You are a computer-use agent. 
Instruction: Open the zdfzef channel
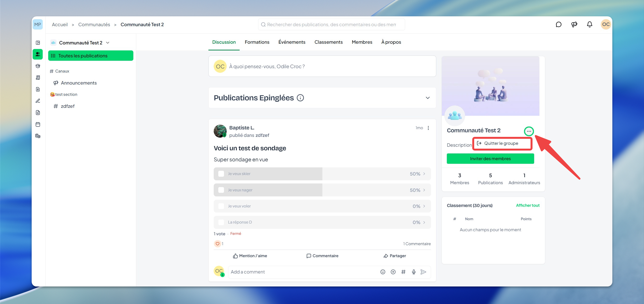point(64,106)
